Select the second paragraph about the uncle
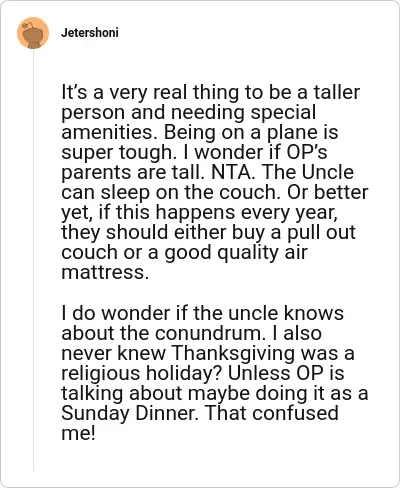 [x=215, y=373]
